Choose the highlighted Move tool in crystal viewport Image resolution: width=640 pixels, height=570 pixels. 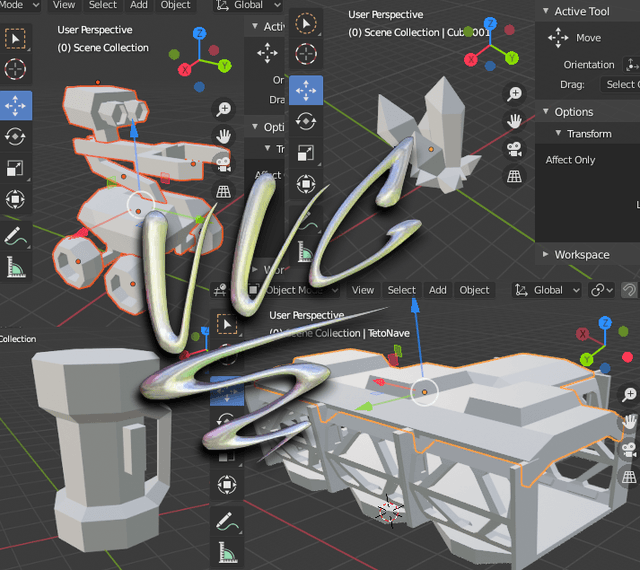coord(306,90)
